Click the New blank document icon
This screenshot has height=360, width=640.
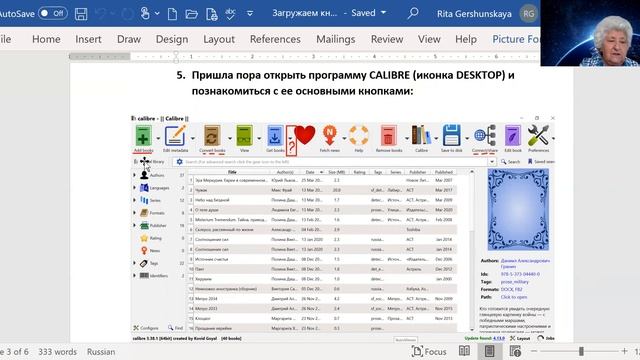click(x=172, y=14)
